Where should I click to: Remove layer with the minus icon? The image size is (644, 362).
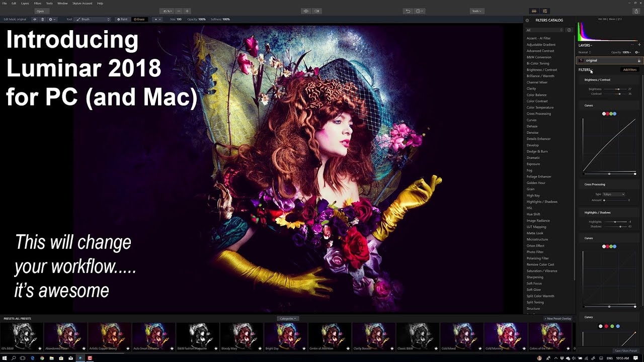(633, 45)
